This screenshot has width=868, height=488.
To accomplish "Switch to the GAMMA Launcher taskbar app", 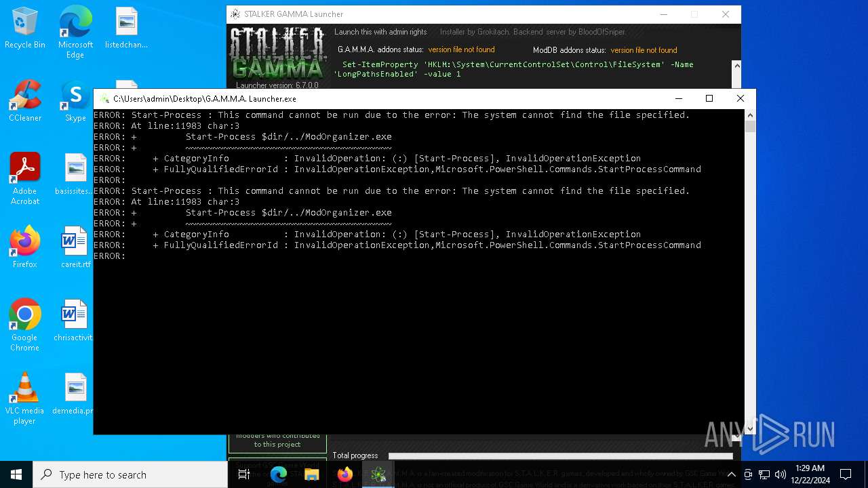I will (378, 474).
